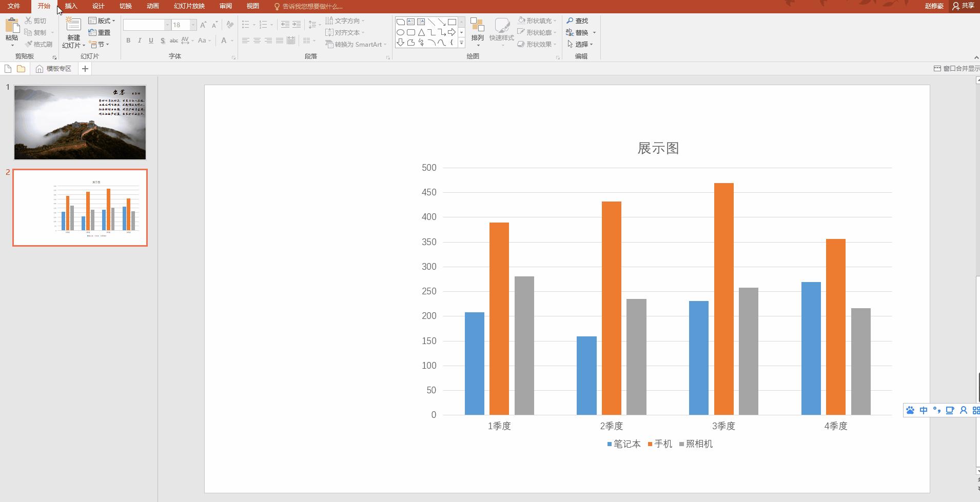Pick the right arrow shape in gallery
Viewport: 980px width, 502px height.
pos(452,32)
